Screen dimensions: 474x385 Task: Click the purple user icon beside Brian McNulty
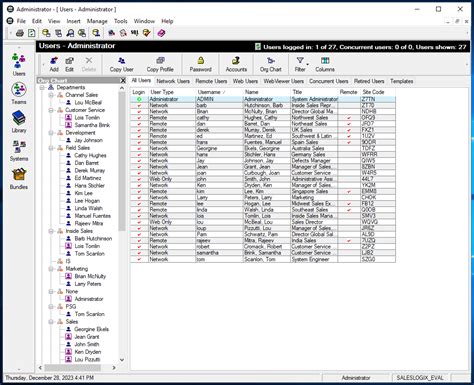[x=68, y=276]
